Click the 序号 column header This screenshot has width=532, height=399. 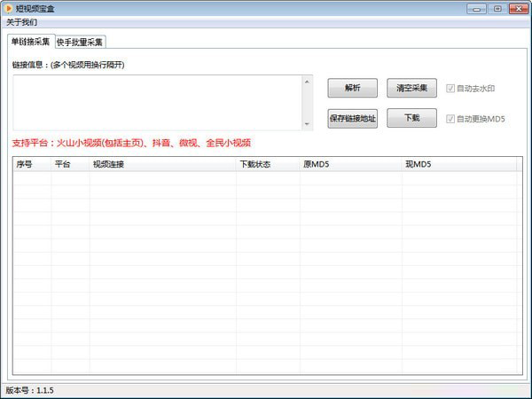32,164
